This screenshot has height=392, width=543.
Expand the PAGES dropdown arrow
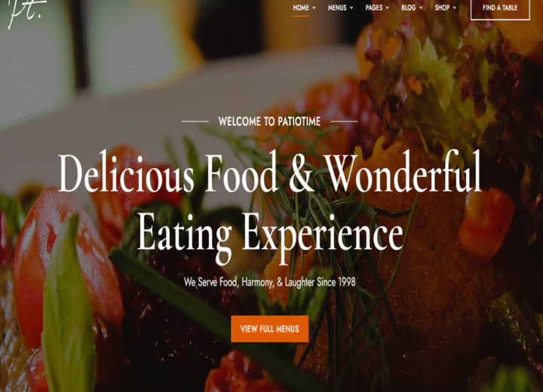click(388, 8)
